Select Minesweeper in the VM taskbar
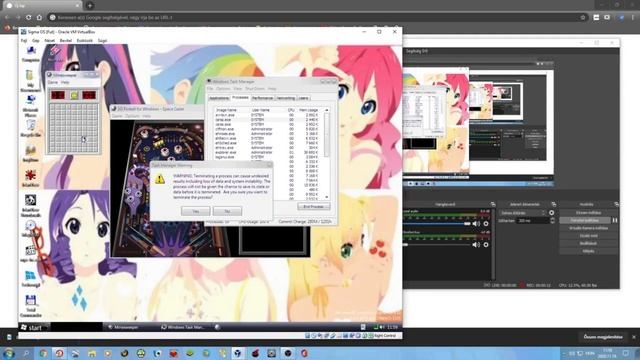The width and height of the screenshot is (640, 360). coord(126,327)
